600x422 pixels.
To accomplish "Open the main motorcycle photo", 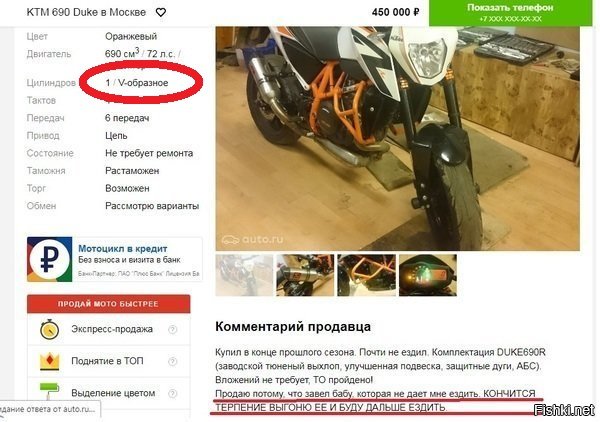I will tap(398, 138).
